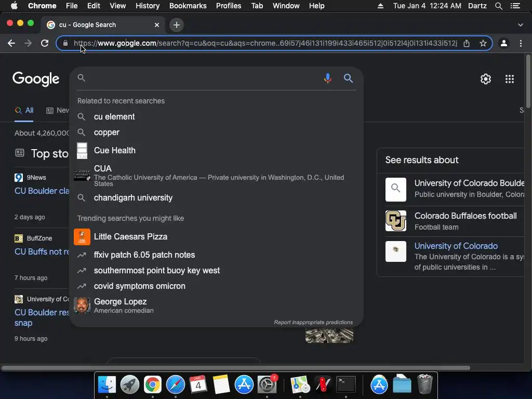The image size is (532, 399).
Task: Switch to the All results tab
Action: pos(24,110)
